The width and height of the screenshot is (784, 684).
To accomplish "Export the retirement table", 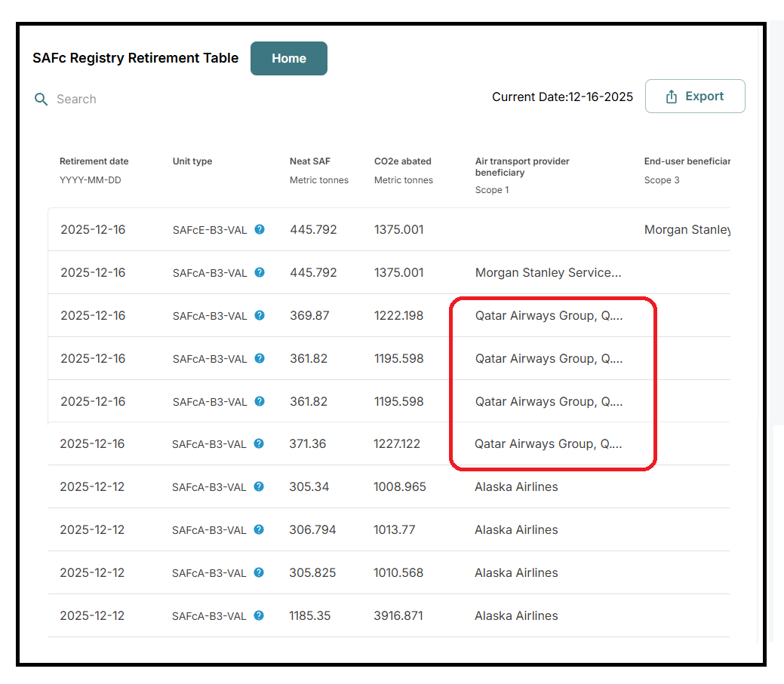I will [694, 96].
